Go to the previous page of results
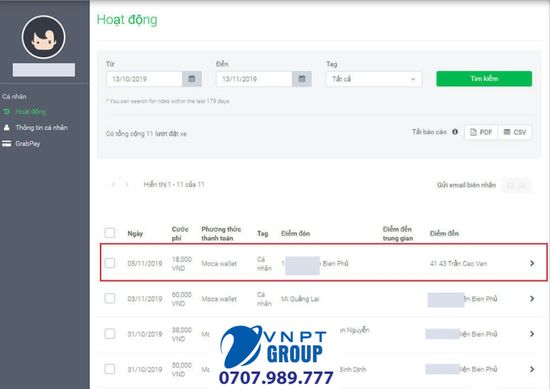 [113, 185]
